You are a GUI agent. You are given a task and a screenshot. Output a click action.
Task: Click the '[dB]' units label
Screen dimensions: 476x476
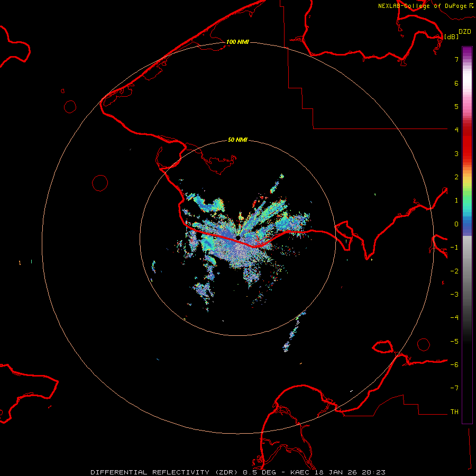coord(452,36)
